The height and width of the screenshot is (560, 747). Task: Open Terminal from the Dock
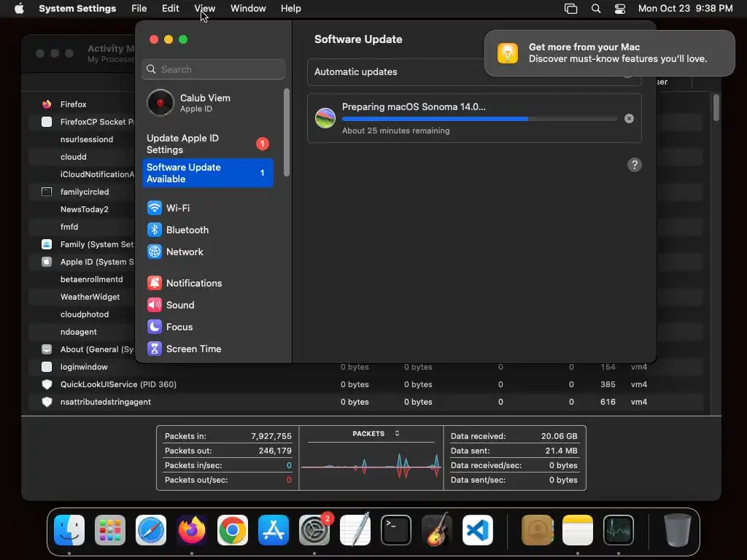click(x=396, y=530)
